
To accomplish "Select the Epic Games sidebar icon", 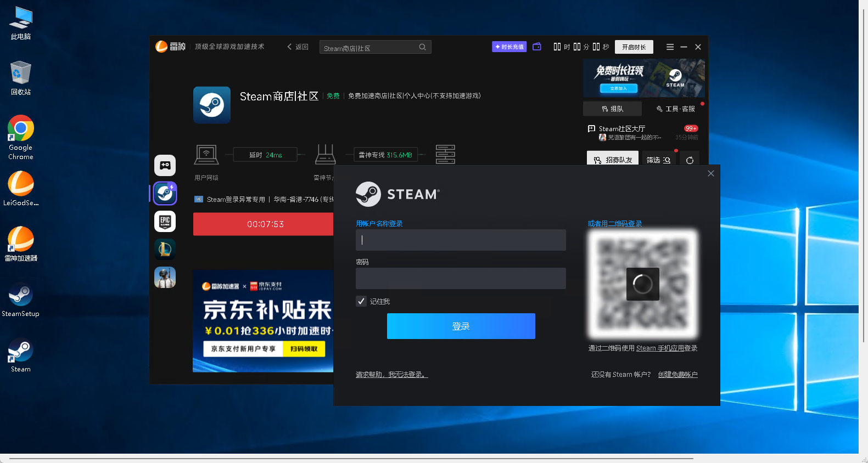I will (x=165, y=221).
